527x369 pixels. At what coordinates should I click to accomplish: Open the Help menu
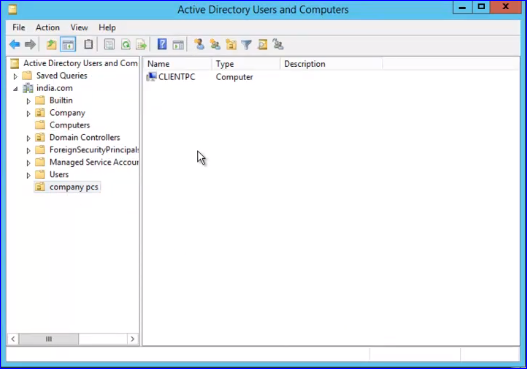[x=107, y=28]
